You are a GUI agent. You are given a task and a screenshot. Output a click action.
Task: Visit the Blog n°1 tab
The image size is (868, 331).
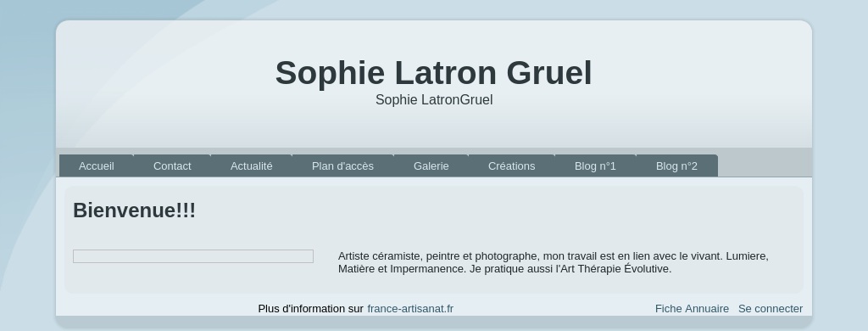[x=595, y=165]
